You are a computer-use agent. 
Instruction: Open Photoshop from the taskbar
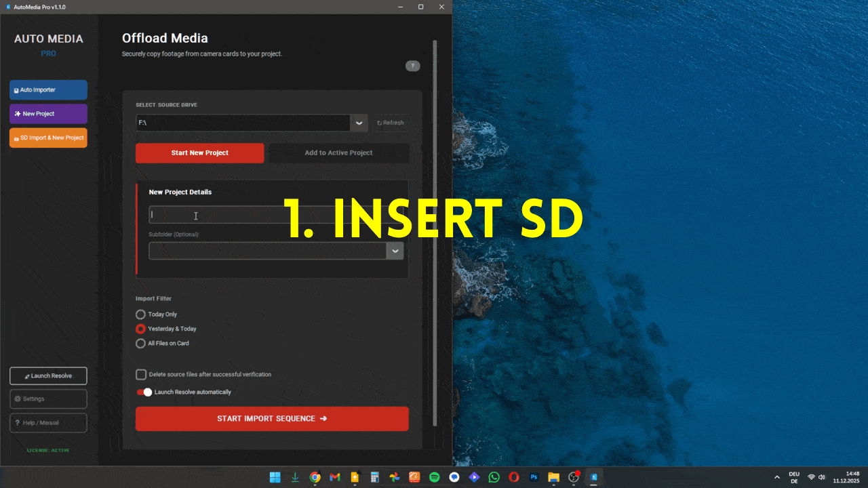[x=534, y=477]
